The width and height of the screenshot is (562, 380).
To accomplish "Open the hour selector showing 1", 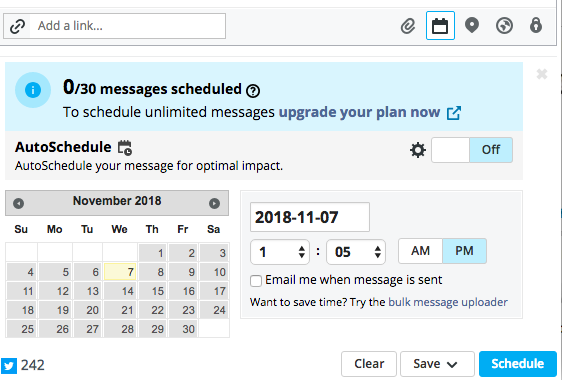I will (x=280, y=252).
